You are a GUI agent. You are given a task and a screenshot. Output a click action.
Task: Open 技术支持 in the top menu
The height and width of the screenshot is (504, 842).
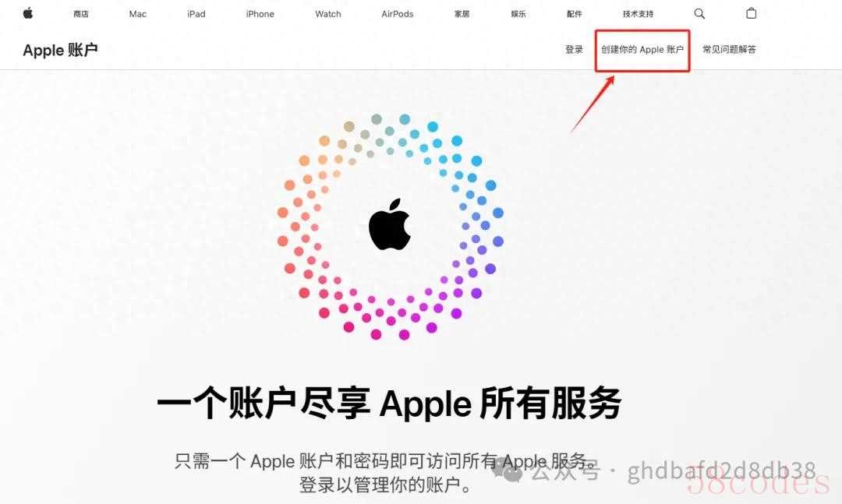638,14
